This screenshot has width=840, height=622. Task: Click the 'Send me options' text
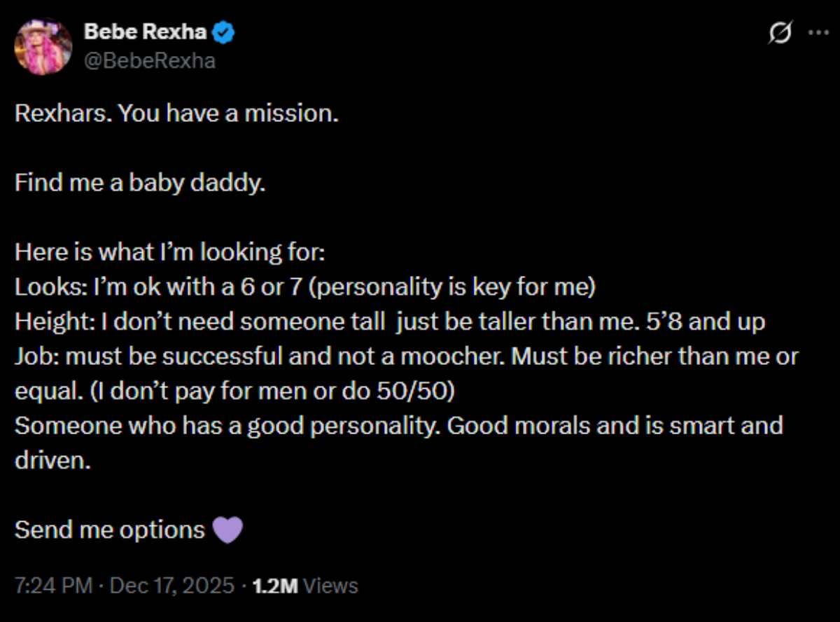click(x=108, y=530)
